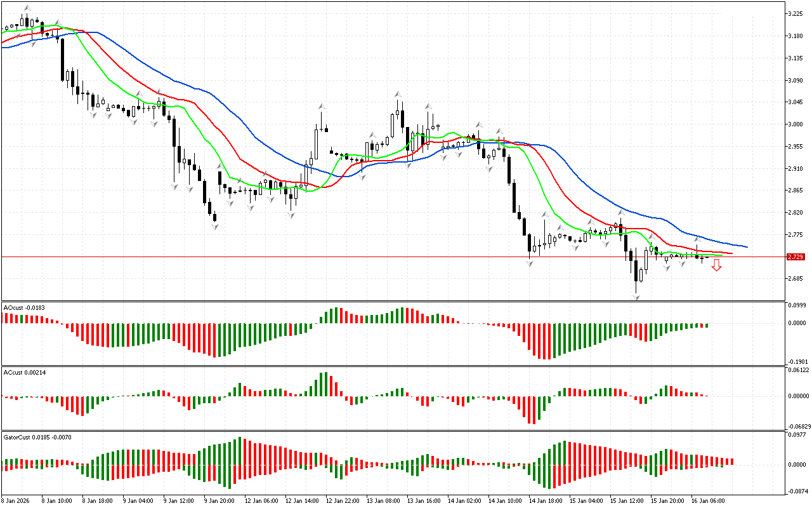This screenshot has height=508, width=812.
Task: Click the up fractal above the 12 Jan spike
Action: (322, 106)
